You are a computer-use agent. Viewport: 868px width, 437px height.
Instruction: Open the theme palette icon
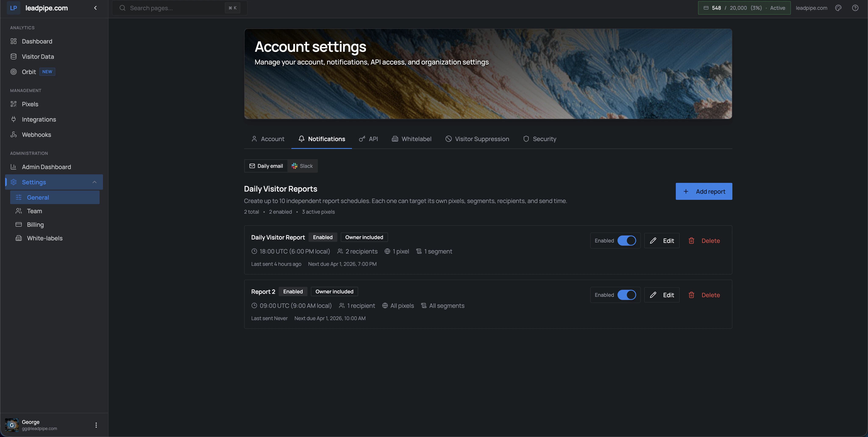tap(838, 8)
